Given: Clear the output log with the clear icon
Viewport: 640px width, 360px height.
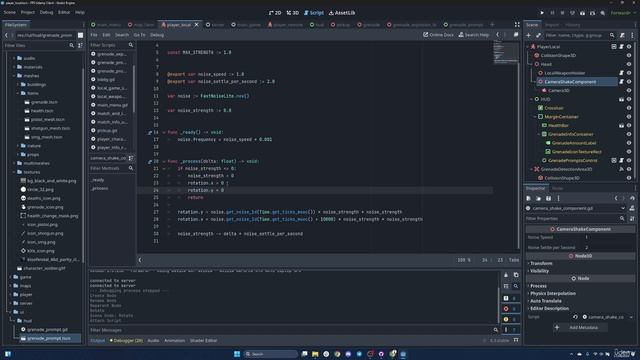Looking at the screenshot, I should click(x=506, y=275).
